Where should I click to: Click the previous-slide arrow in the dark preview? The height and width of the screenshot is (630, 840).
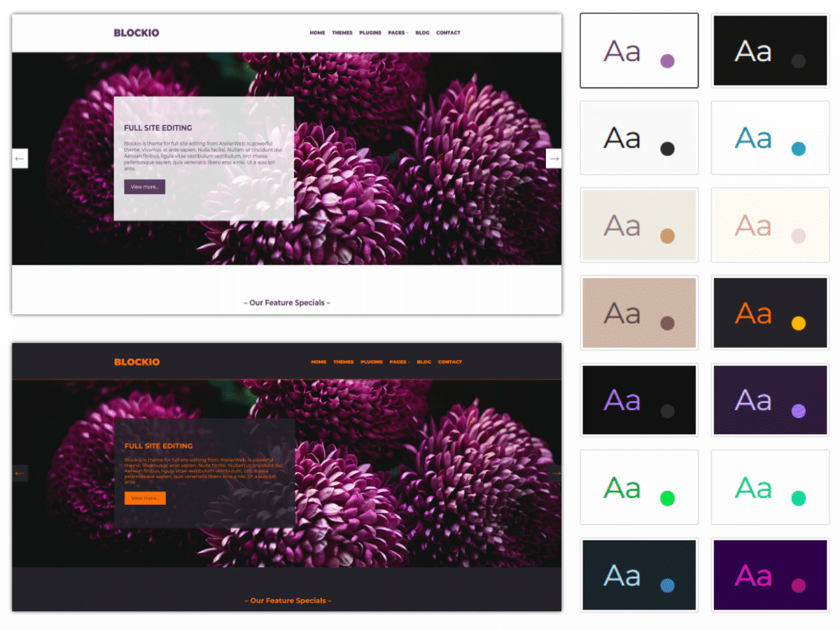point(20,473)
